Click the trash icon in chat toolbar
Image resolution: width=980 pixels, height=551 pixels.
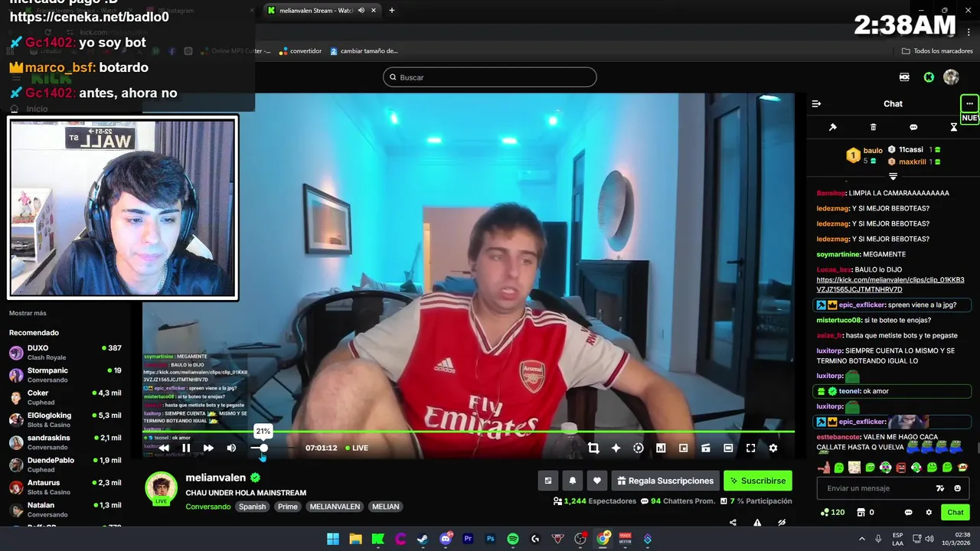[x=874, y=127]
